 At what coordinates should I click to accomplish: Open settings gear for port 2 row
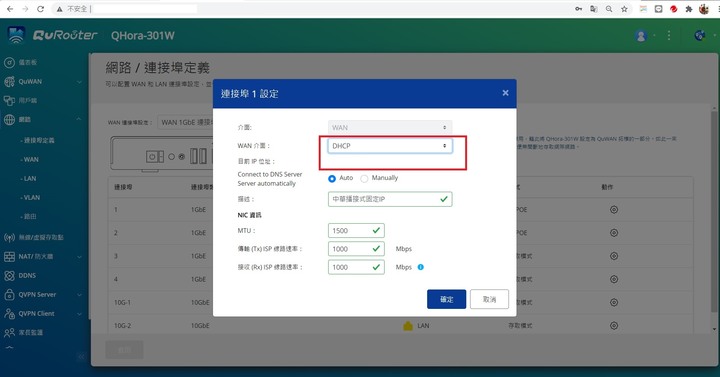tap(614, 233)
